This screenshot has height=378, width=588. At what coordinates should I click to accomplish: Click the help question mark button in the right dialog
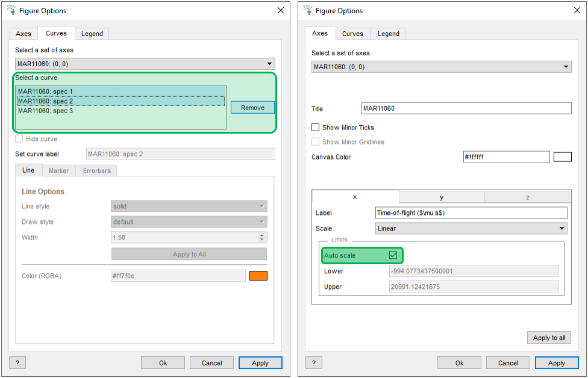[313, 363]
